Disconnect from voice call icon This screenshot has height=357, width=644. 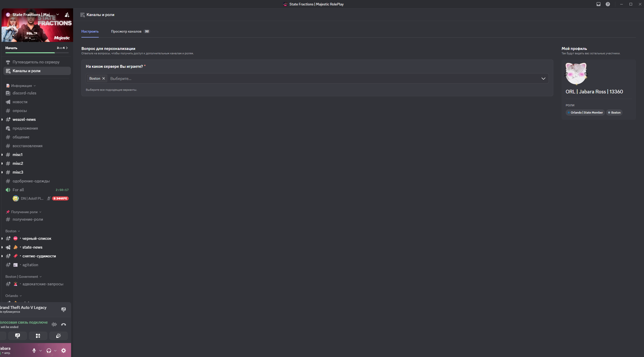pos(64,324)
